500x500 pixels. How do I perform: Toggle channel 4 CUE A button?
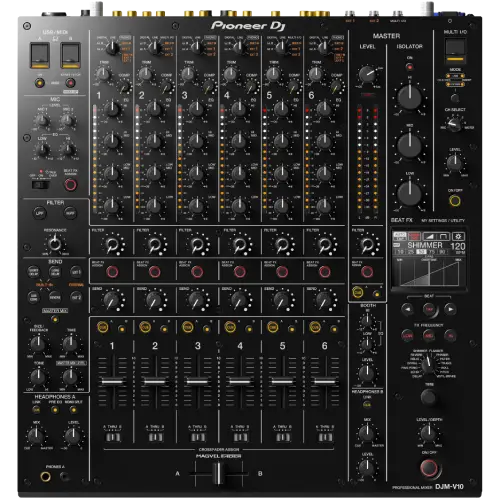[230, 327]
